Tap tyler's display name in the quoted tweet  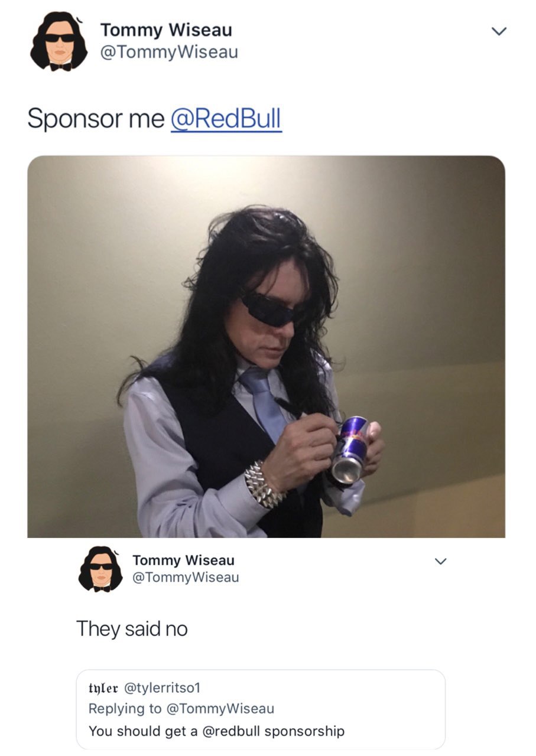pos(103,687)
